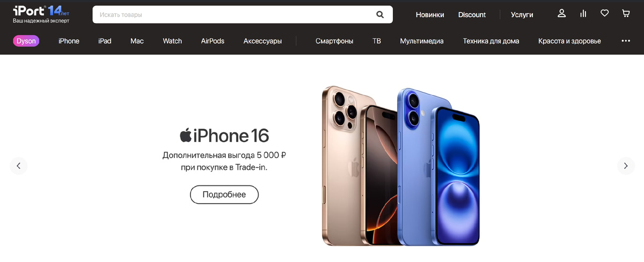Open the AirPods menu item

[213, 41]
